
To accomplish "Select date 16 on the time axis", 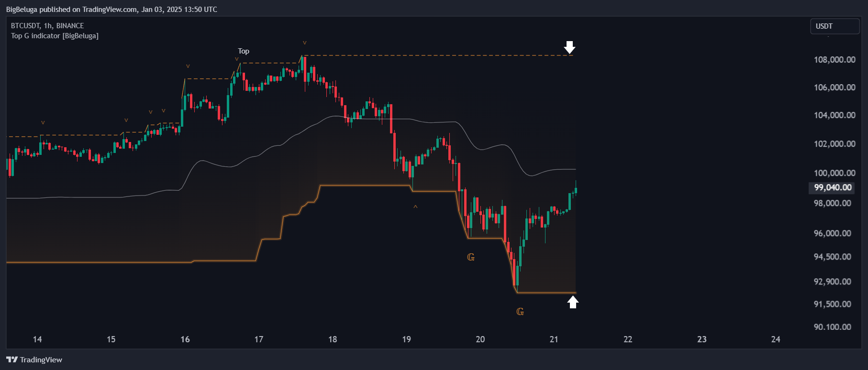I will click(x=185, y=339).
